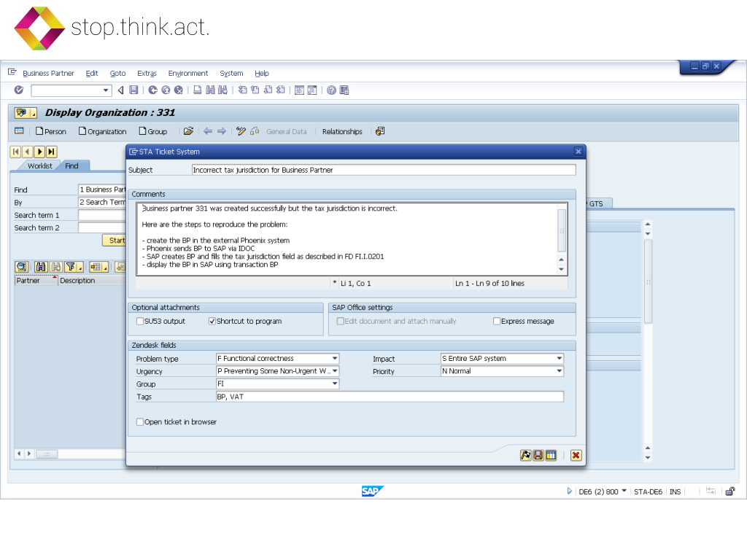The height and width of the screenshot is (560, 747).
Task: Click the Open BP folder icon
Action: (x=188, y=131)
